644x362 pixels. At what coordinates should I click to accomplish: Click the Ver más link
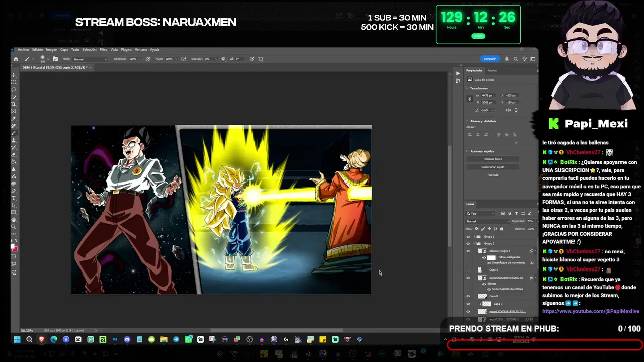[493, 175]
